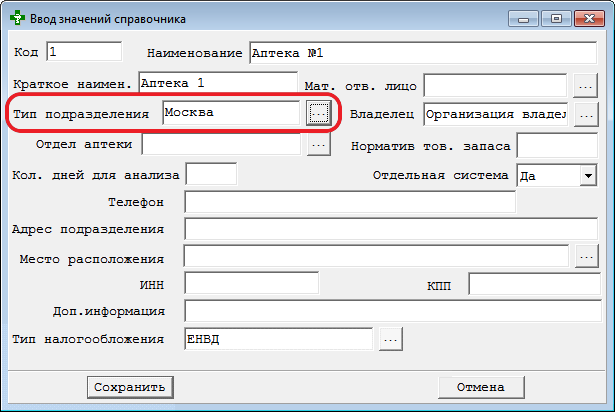
Task: Click the green cross application icon in title bar
Action: (x=17, y=18)
